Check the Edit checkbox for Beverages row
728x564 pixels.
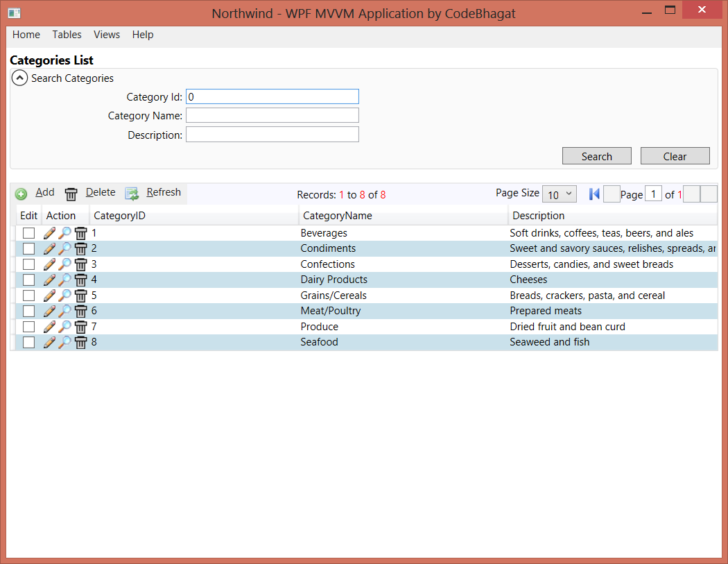coord(28,233)
